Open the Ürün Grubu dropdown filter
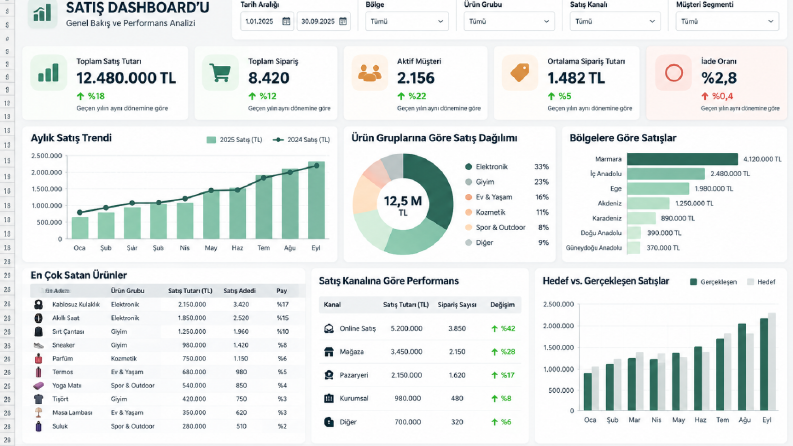793x446 pixels. 509,21
